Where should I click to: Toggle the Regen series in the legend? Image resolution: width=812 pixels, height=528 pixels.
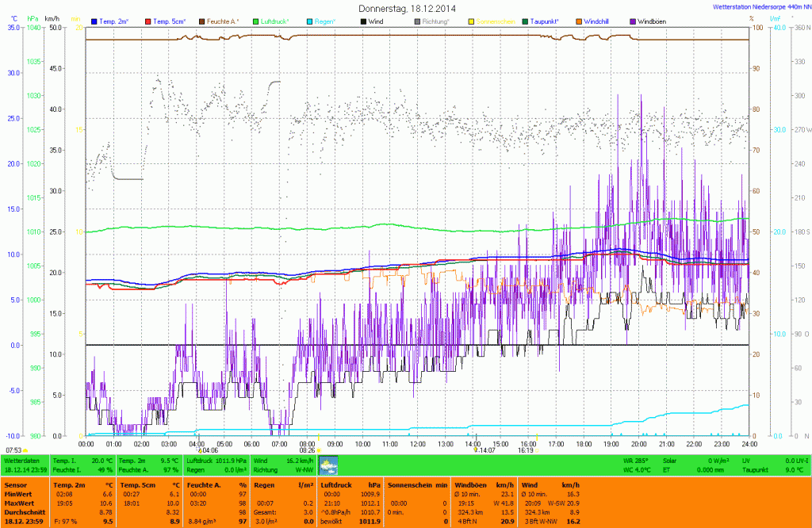(x=325, y=21)
